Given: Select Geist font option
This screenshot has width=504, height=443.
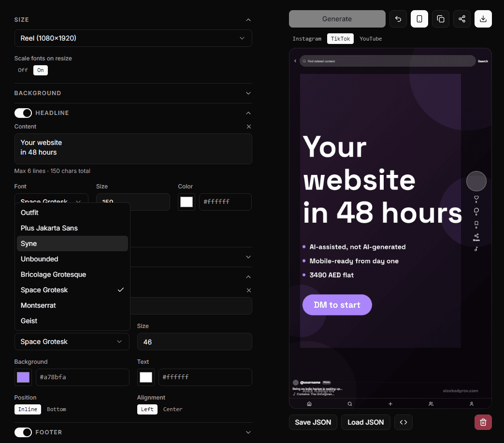Looking at the screenshot, I should click(x=72, y=321).
